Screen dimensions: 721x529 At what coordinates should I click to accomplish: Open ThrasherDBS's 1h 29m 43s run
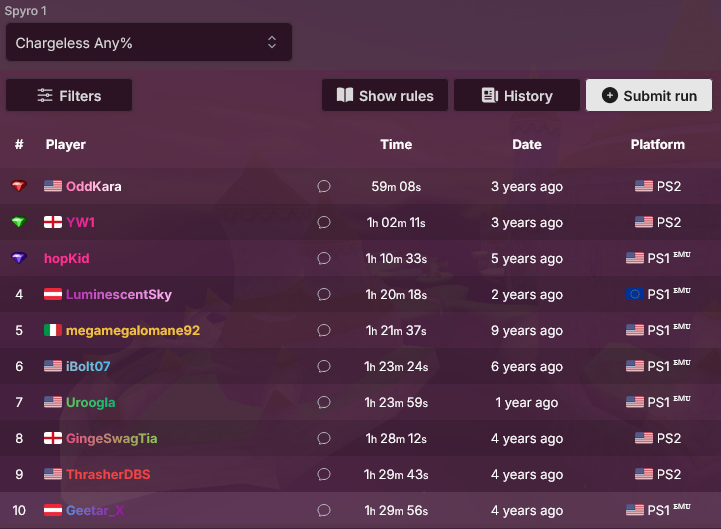pos(396,474)
